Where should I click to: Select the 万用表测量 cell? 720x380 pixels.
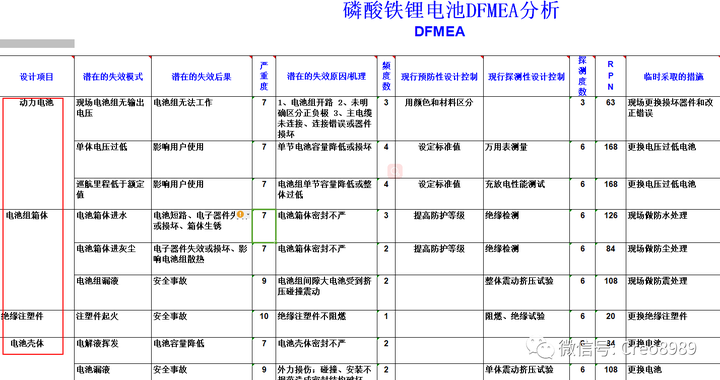coord(526,159)
